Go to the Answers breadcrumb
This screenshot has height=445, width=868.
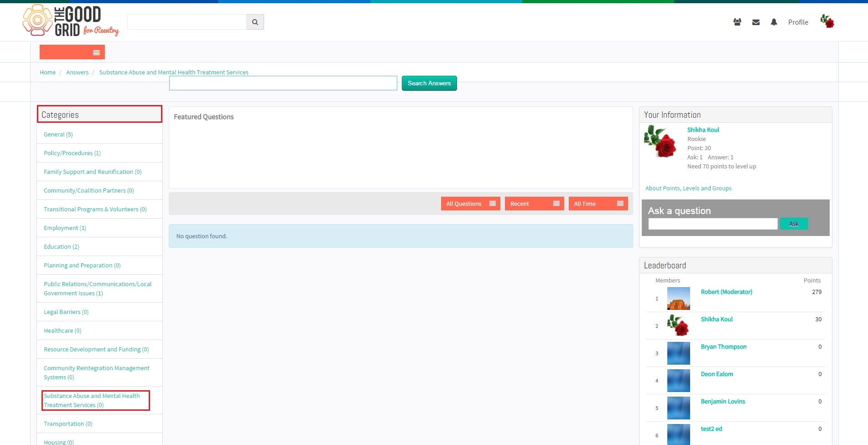click(77, 72)
